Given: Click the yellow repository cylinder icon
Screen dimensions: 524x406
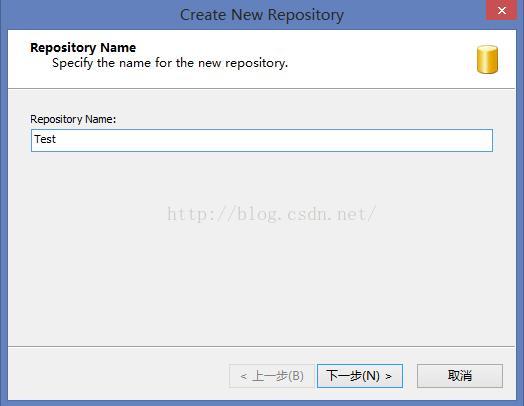Looking at the screenshot, I should coord(487,59).
